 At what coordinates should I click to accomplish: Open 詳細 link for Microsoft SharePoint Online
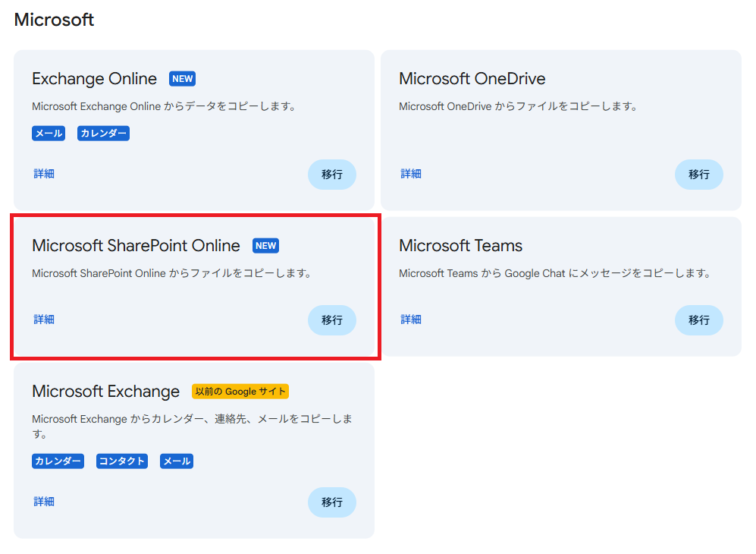(44, 319)
